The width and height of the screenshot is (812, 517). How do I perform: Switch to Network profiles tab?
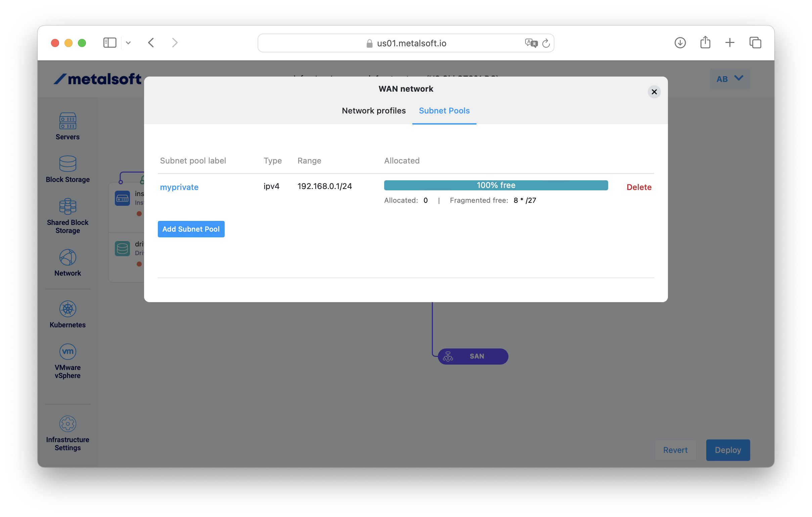tap(374, 110)
